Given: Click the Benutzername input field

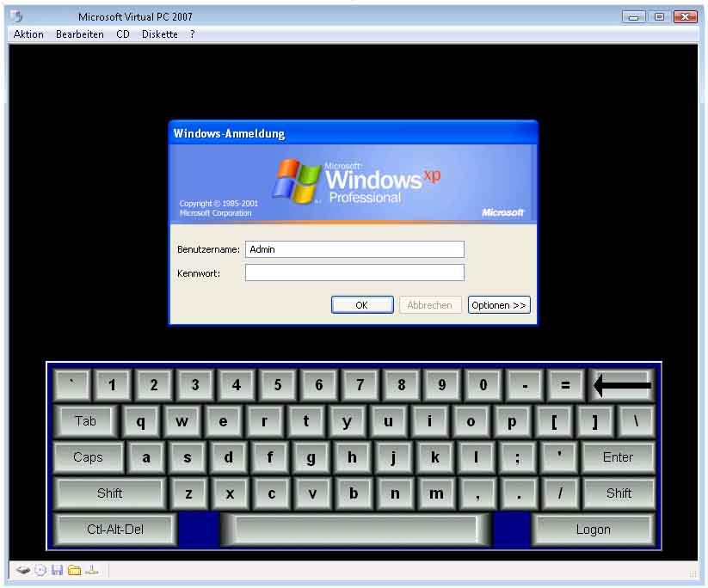Looking at the screenshot, I should click(x=354, y=249).
